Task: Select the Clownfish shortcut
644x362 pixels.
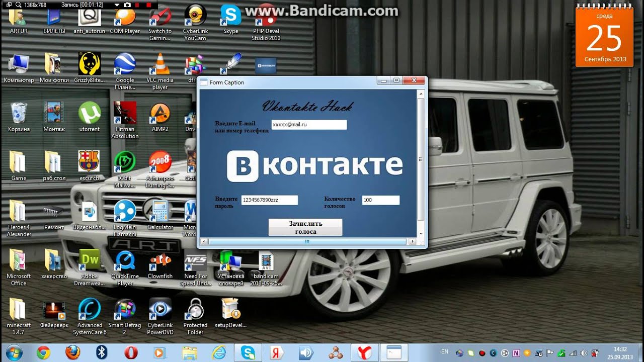Action: [x=160, y=264]
